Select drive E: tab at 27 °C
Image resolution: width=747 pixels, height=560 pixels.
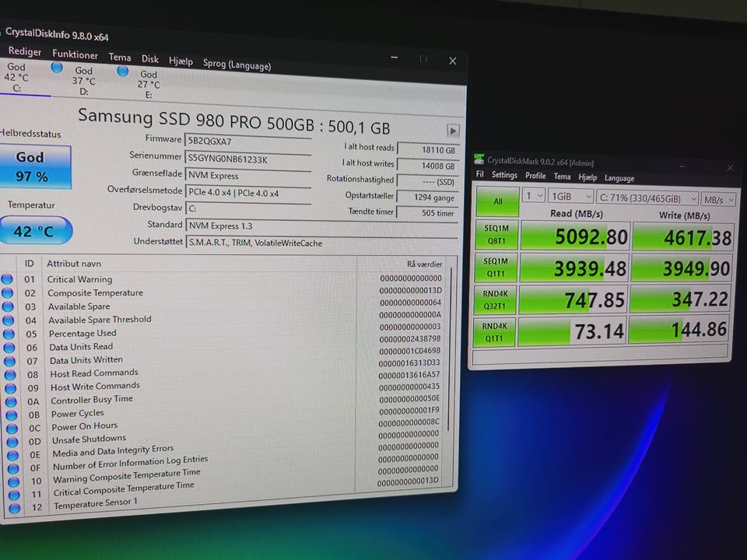[x=149, y=84]
